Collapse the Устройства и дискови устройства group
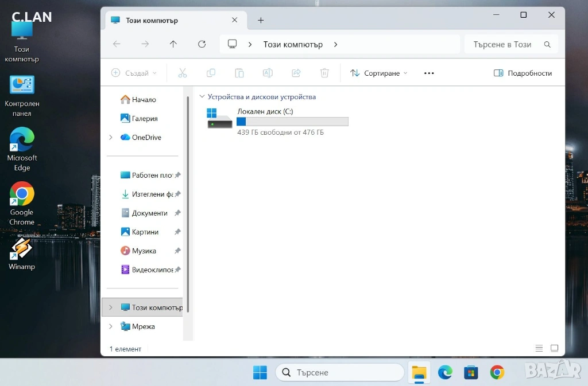The width and height of the screenshot is (588, 386). click(202, 97)
